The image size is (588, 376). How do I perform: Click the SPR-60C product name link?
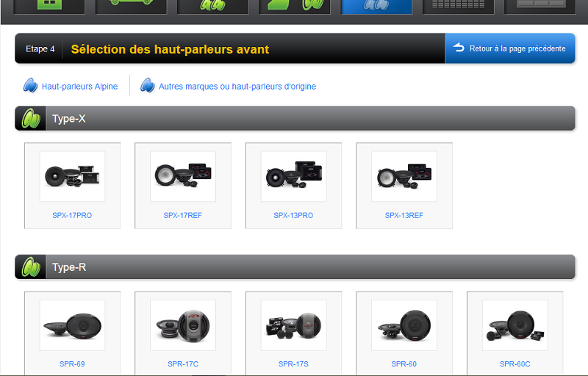(514, 364)
